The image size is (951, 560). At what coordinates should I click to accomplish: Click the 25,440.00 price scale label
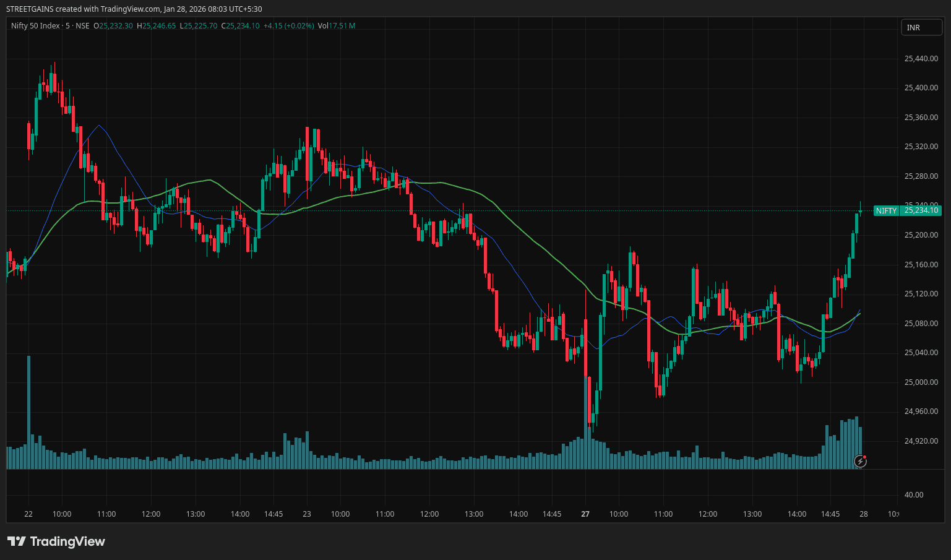(921, 59)
